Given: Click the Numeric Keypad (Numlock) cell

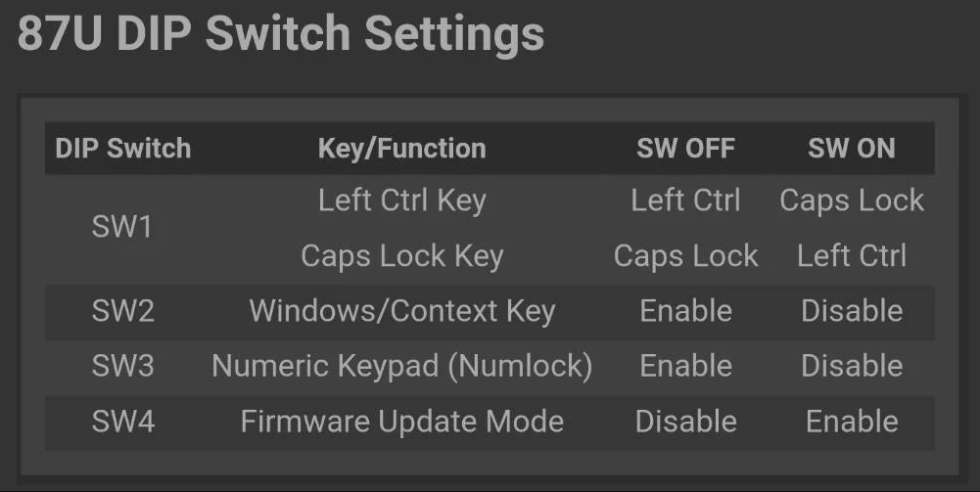Looking at the screenshot, I should [401, 366].
